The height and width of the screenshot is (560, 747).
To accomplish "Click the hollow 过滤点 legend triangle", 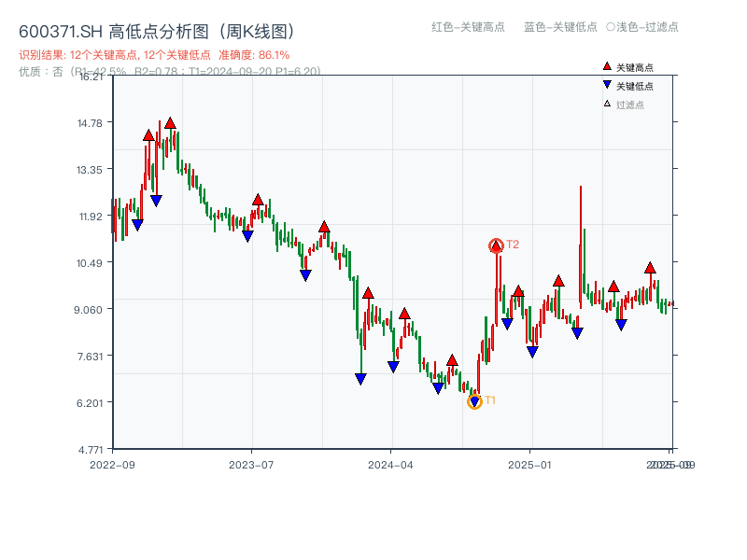I will pyautogui.click(x=607, y=104).
